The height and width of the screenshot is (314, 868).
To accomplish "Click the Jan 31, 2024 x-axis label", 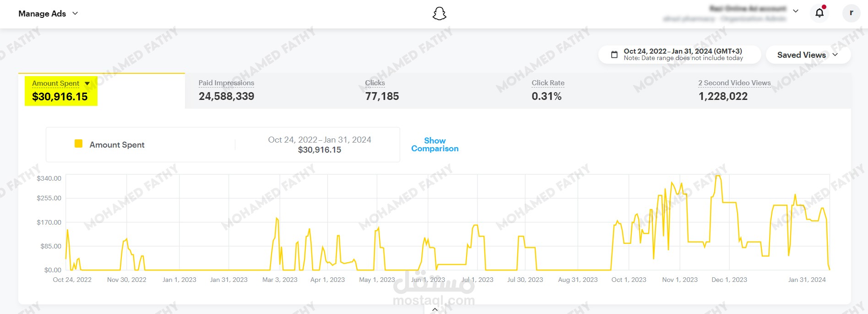I will [x=807, y=280].
